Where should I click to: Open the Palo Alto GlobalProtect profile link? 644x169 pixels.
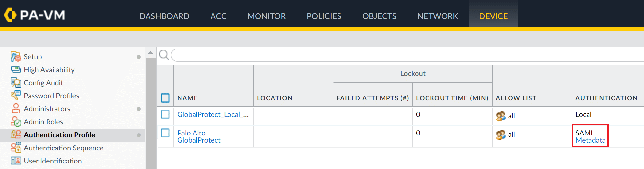click(x=198, y=137)
